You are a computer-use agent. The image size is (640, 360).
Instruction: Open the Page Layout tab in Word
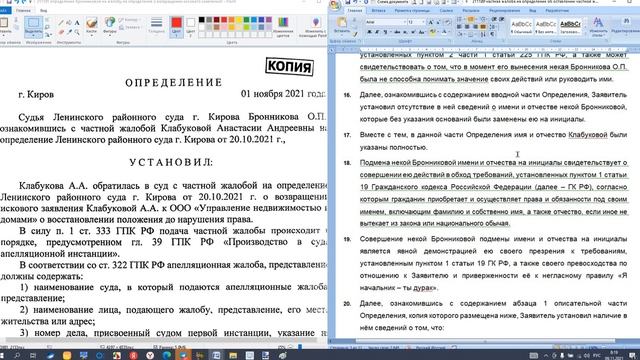pyautogui.click(x=411, y=11)
